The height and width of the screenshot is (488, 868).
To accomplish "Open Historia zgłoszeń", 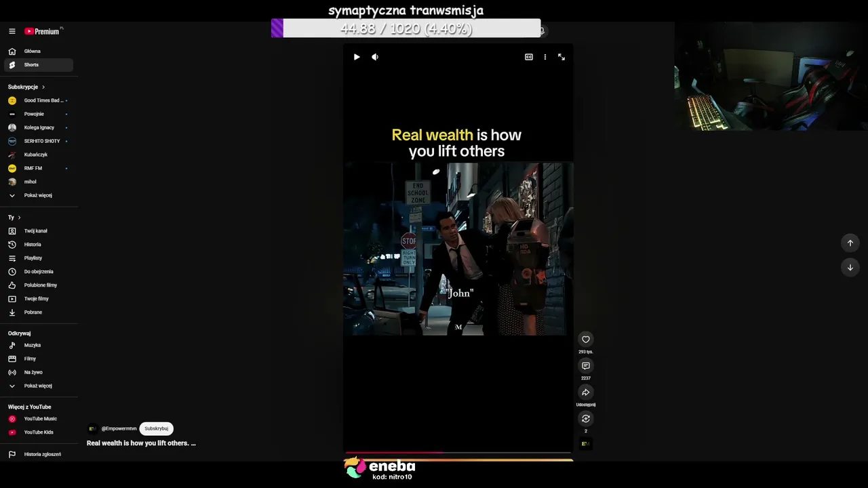I will tap(39, 454).
